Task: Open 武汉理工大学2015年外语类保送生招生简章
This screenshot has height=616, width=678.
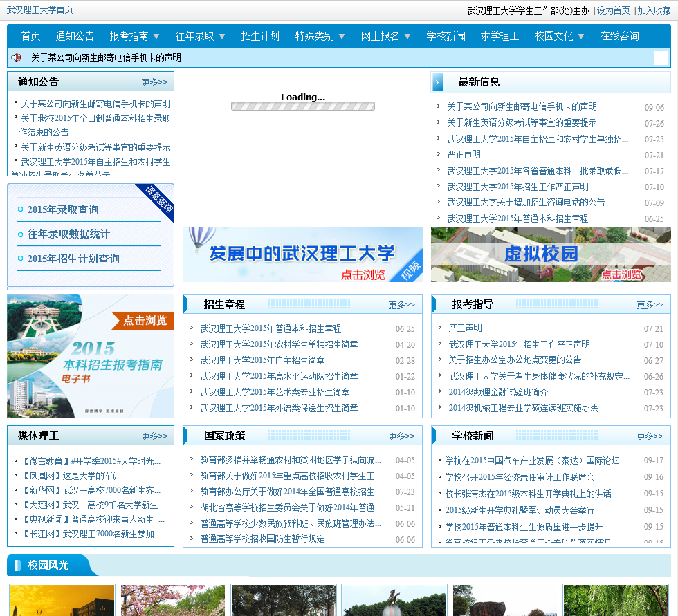Action: [x=279, y=408]
